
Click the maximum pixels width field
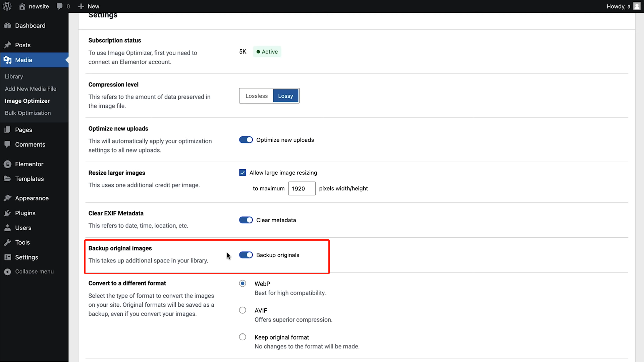click(302, 188)
